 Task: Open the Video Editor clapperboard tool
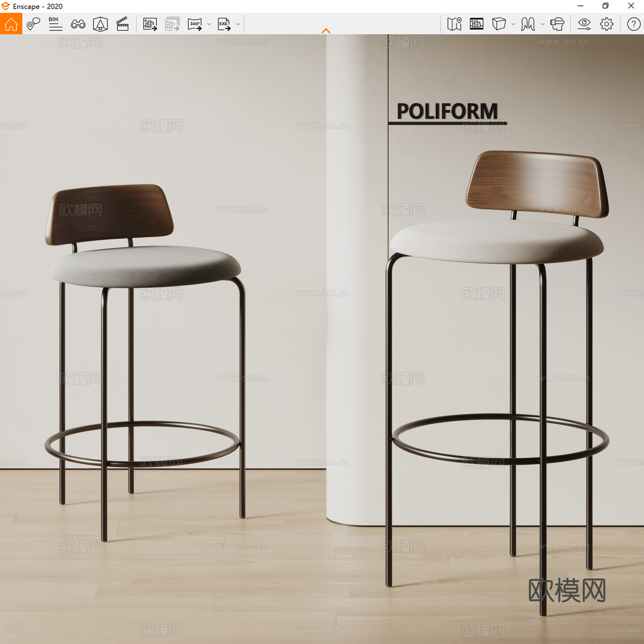click(x=122, y=23)
